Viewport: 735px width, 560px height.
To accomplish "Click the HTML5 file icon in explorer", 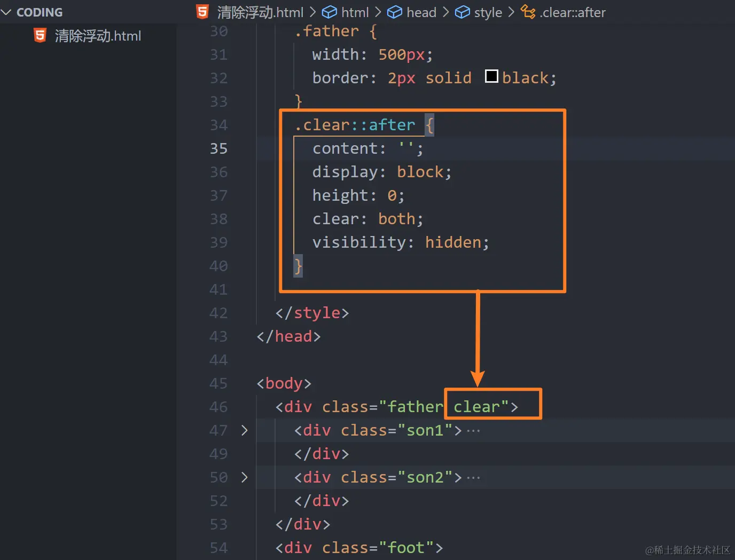I will point(40,36).
